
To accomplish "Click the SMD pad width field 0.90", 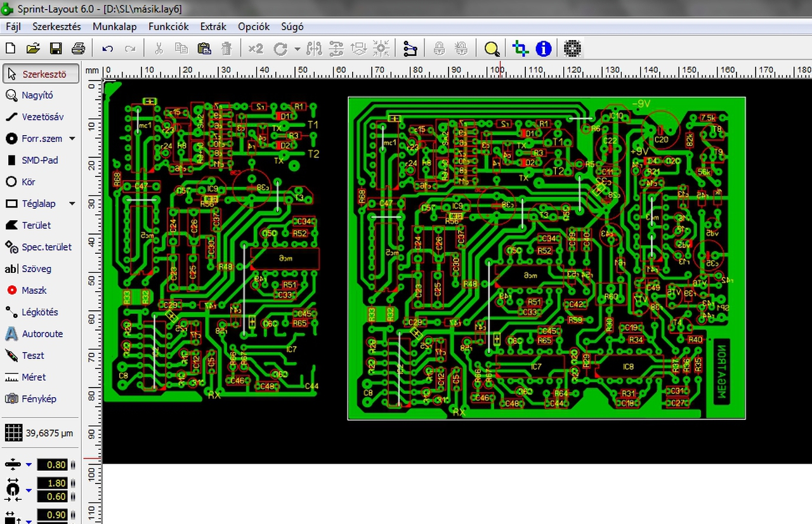I will pyautogui.click(x=53, y=515).
